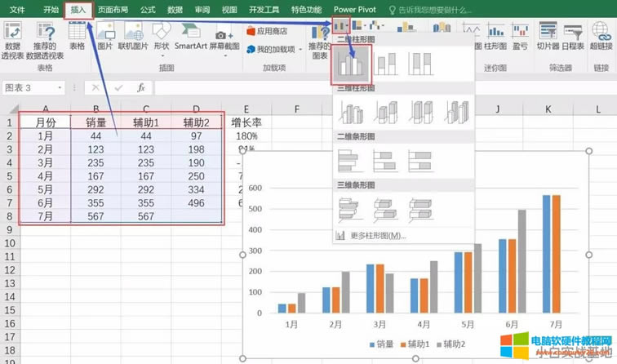Screen dimensions: 617x364
Task: Switch to the 插入 ribbon tab
Action: click(x=78, y=10)
